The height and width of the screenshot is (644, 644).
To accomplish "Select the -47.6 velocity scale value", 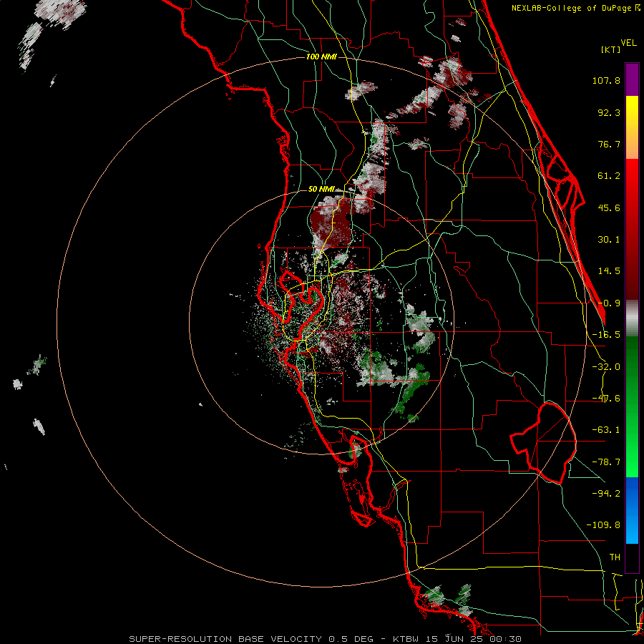I will pos(606,399).
